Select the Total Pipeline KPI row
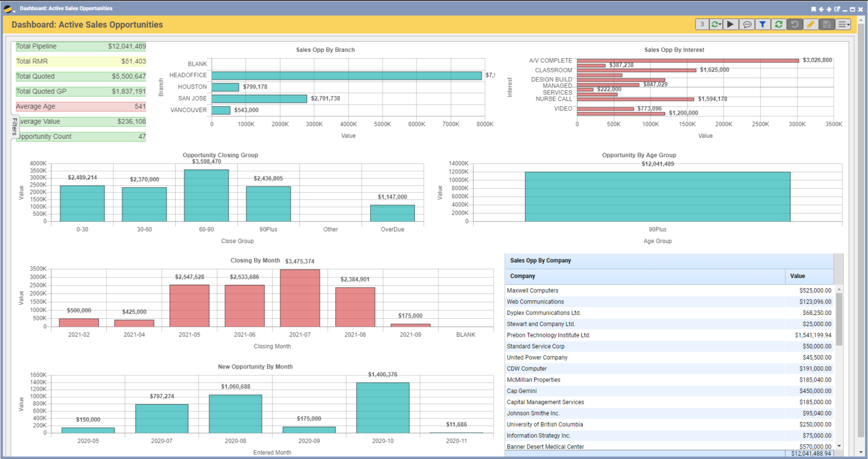868x459 pixels. click(x=81, y=46)
